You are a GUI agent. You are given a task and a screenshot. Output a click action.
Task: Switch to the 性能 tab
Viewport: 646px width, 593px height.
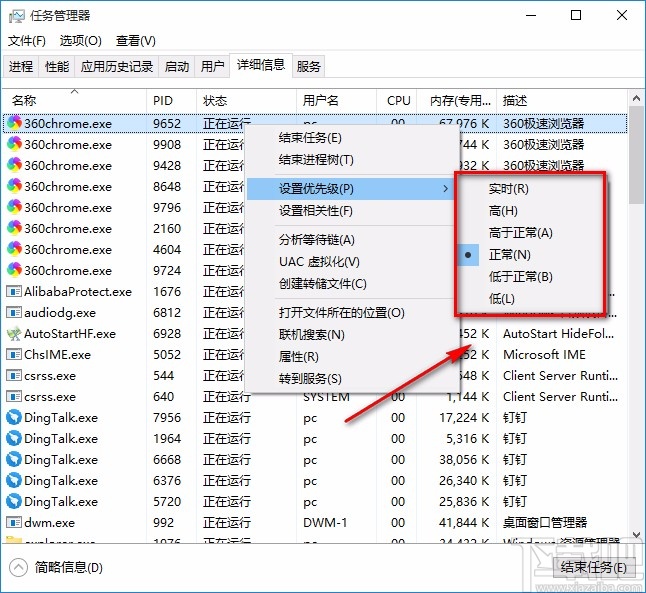click(57, 66)
